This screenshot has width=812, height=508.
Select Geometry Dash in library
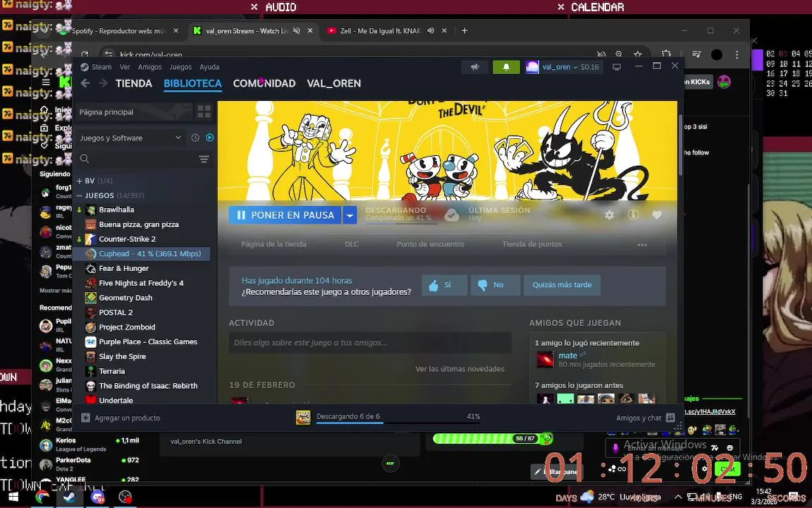point(125,298)
